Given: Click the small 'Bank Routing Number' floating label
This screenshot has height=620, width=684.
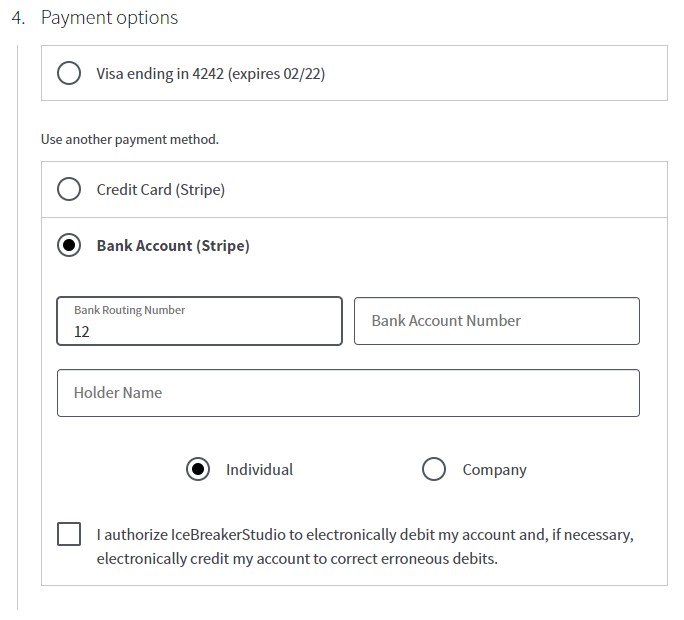Looking at the screenshot, I should 129,310.
